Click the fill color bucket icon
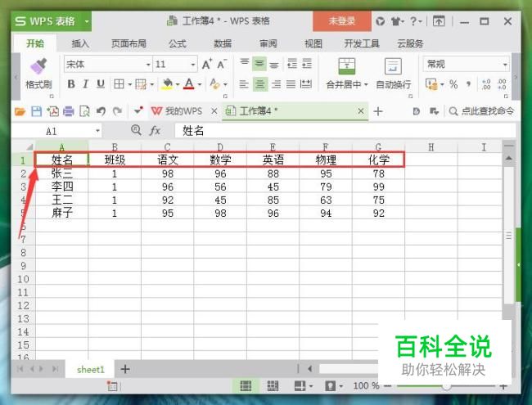The height and width of the screenshot is (405, 532). pyautogui.click(x=167, y=83)
